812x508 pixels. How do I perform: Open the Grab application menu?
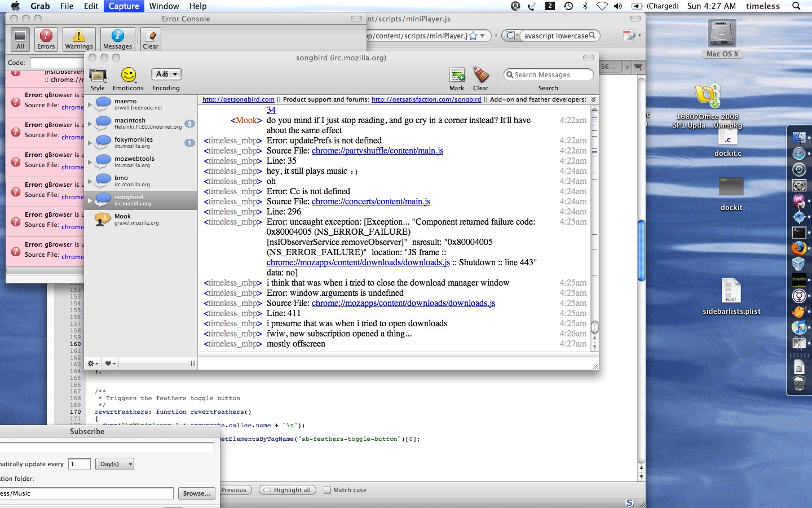coord(40,6)
